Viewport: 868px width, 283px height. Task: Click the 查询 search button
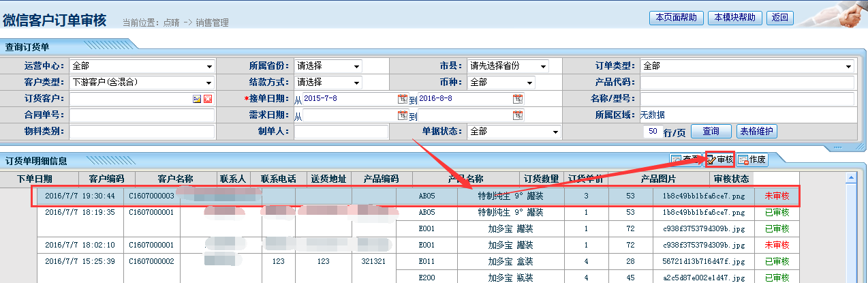(711, 131)
